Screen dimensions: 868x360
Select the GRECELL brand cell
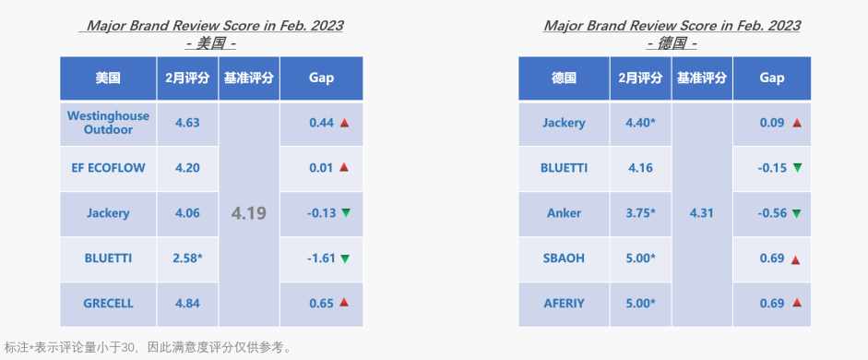(x=108, y=304)
